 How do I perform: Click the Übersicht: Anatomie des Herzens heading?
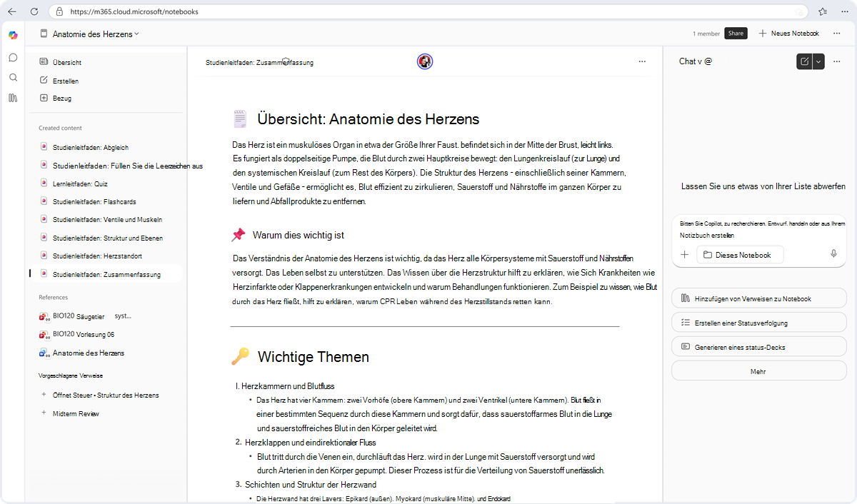[x=369, y=119]
